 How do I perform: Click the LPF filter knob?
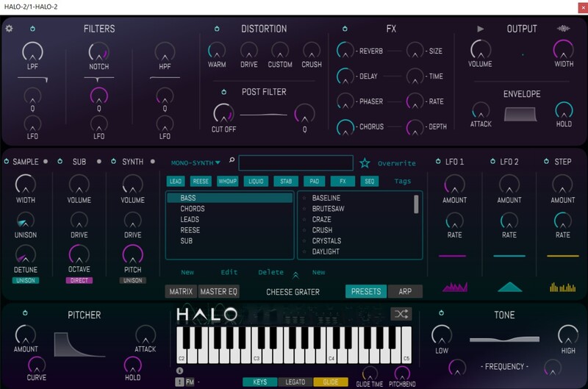point(32,51)
